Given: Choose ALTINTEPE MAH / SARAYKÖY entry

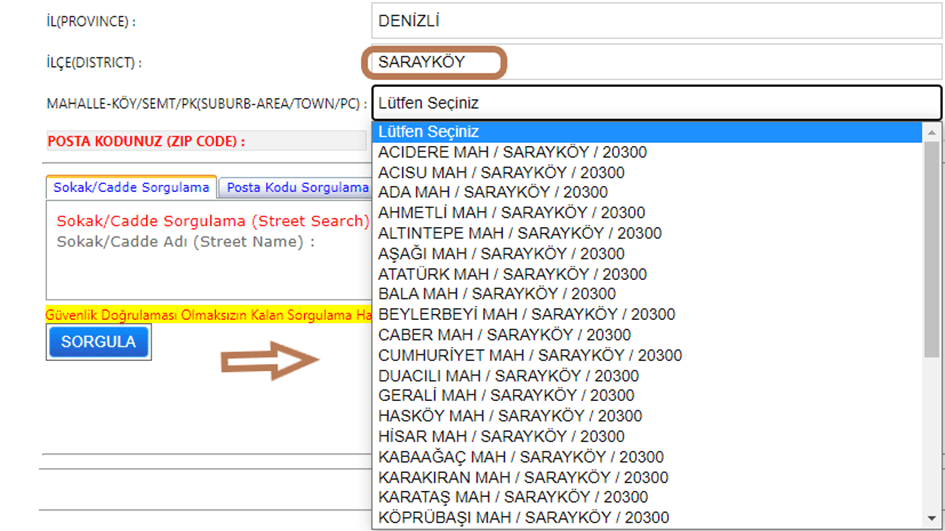Looking at the screenshot, I should click(x=519, y=233).
